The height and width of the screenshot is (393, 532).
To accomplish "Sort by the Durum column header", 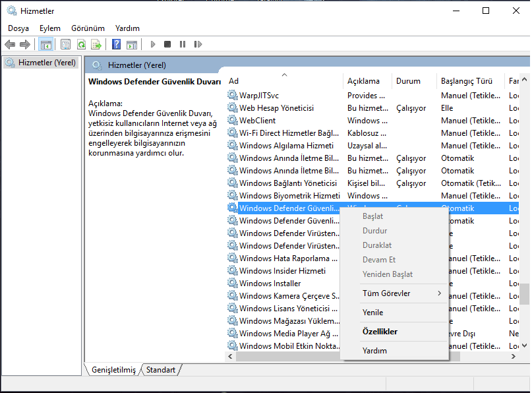I will click(414, 81).
